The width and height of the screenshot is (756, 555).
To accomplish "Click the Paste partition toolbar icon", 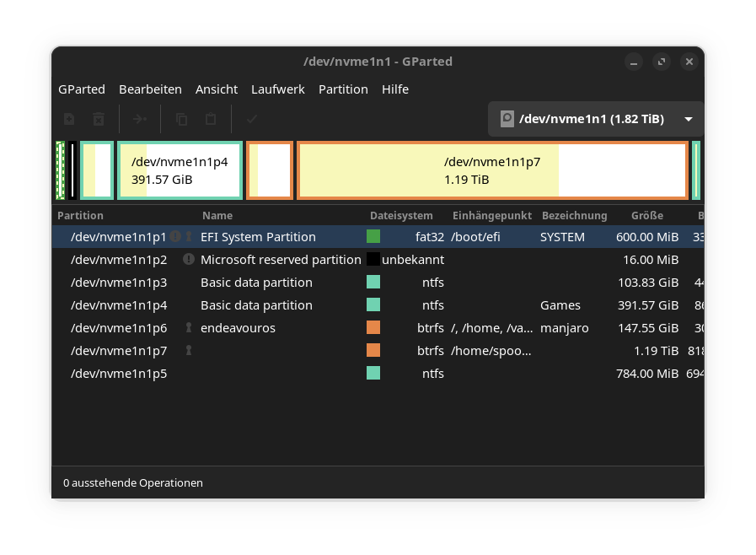I will coord(211,119).
